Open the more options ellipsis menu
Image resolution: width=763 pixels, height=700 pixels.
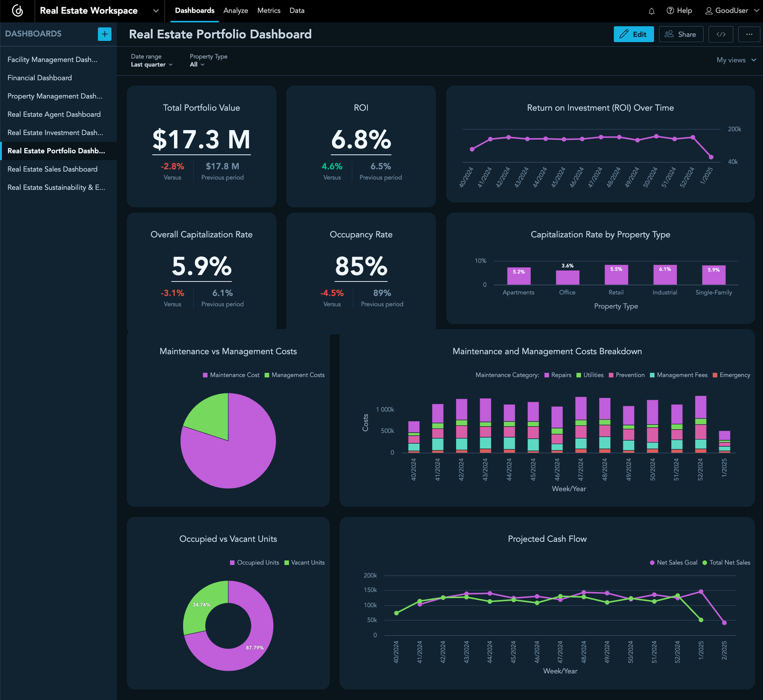[749, 34]
